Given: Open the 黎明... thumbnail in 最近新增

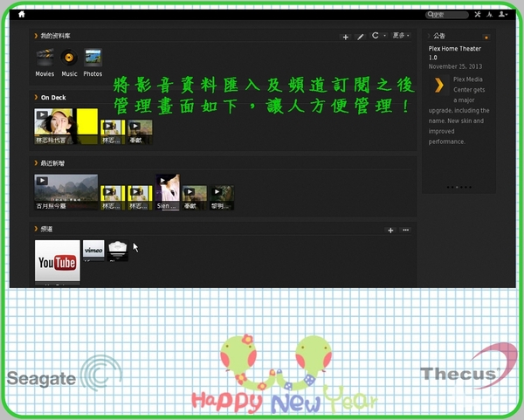Looking at the screenshot, I should point(222,197).
